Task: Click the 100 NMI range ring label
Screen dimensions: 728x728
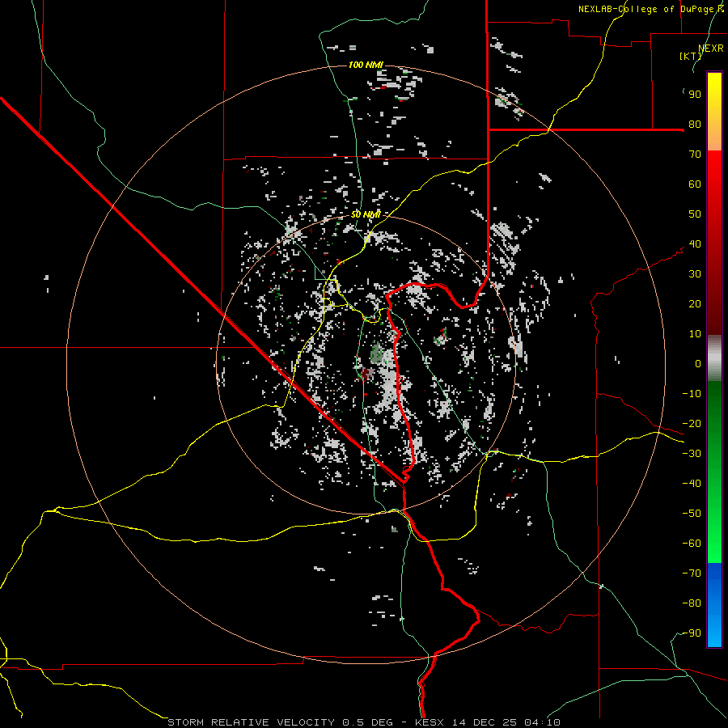Action: pos(366,65)
